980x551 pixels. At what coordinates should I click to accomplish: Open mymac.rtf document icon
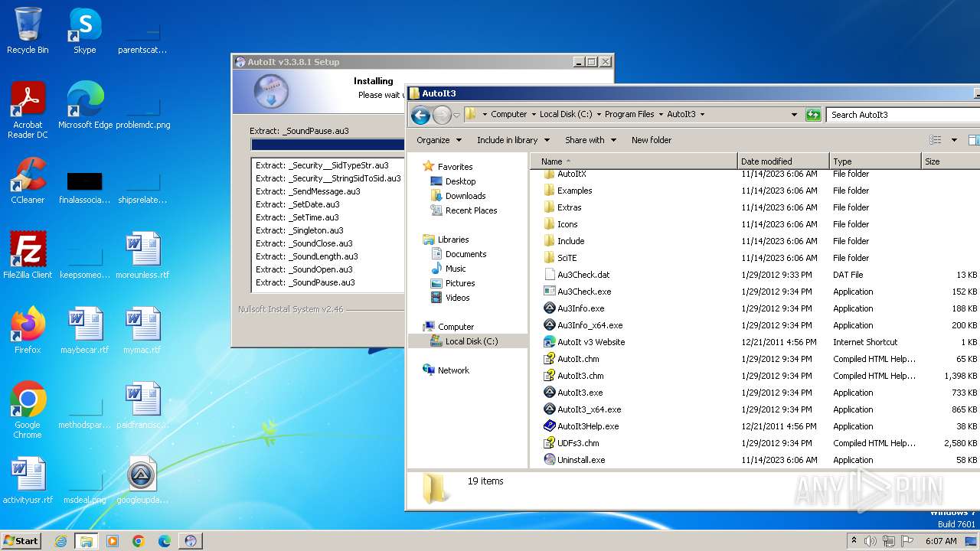point(142,330)
